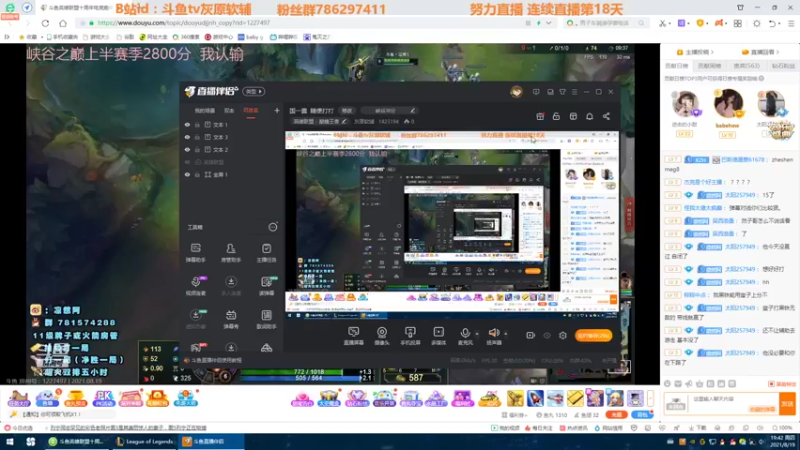Screen dimensions: 800x450
Task: Select the active orange scene tab
Action: [x=251, y=111]
